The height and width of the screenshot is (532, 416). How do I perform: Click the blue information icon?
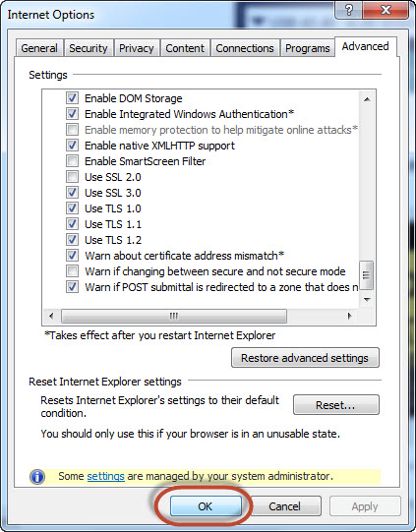coord(37,476)
